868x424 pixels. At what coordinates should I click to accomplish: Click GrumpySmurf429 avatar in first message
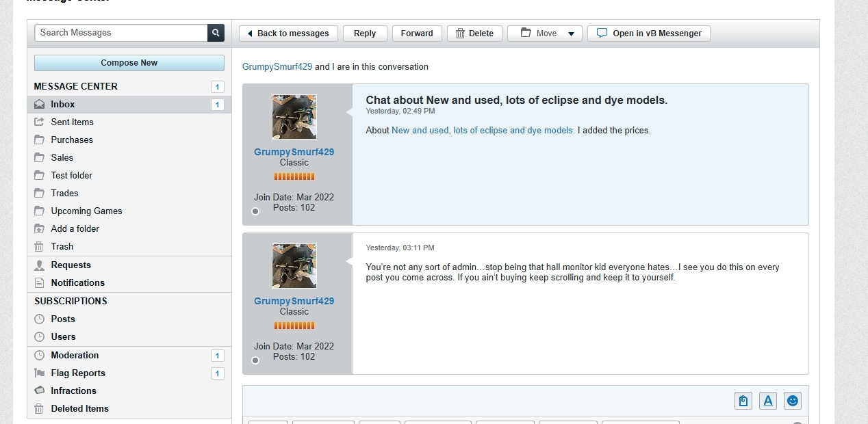coord(294,117)
